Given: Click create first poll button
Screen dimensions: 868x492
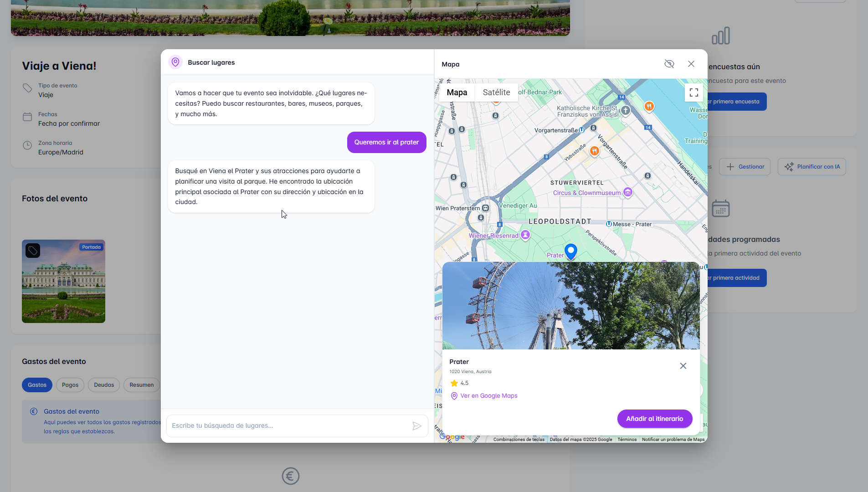Looking at the screenshot, I should click(x=737, y=102).
